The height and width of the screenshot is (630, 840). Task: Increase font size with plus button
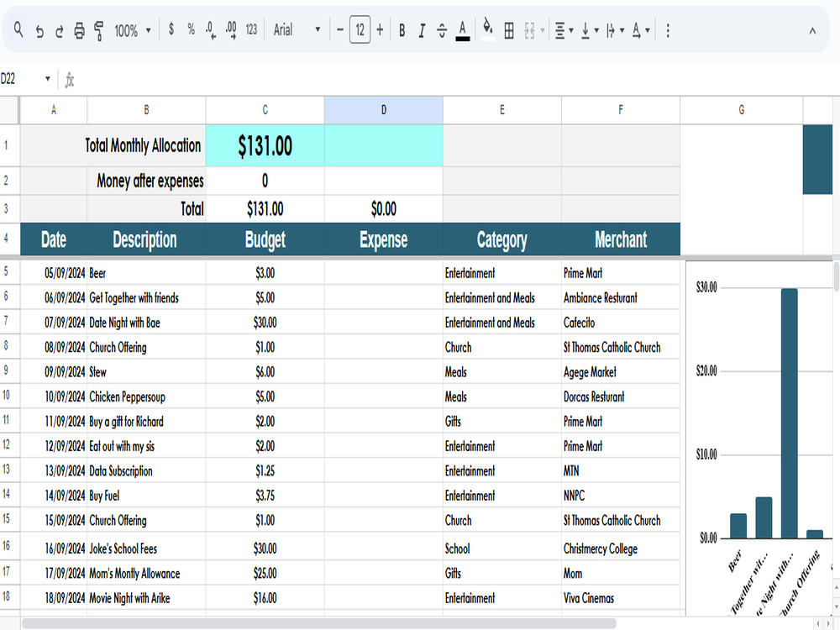(380, 29)
